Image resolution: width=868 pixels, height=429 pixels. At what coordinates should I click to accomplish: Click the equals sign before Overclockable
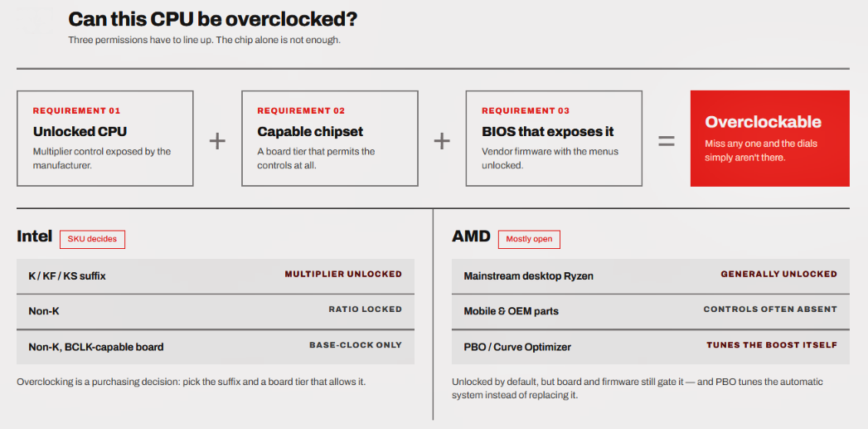tap(666, 141)
